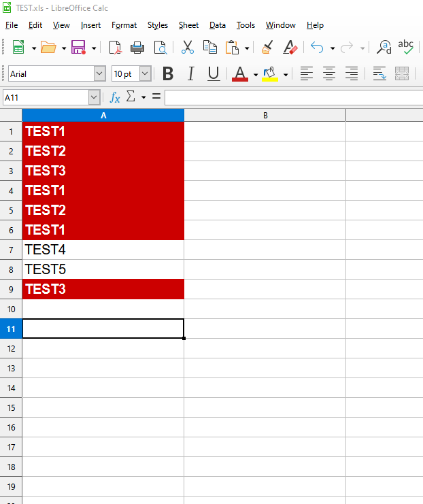Toggle Underline formatting
Image resolution: width=423 pixels, height=504 pixels.
[213, 73]
